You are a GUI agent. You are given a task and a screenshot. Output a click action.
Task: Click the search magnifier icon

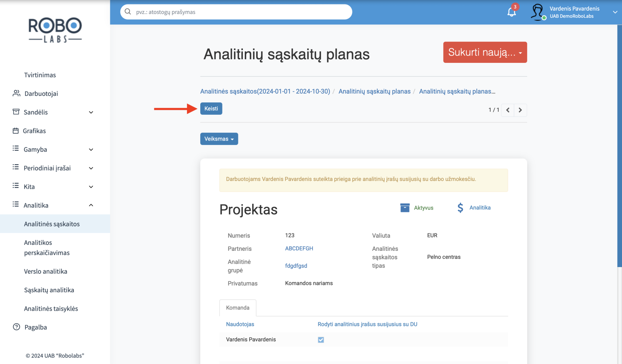click(128, 11)
